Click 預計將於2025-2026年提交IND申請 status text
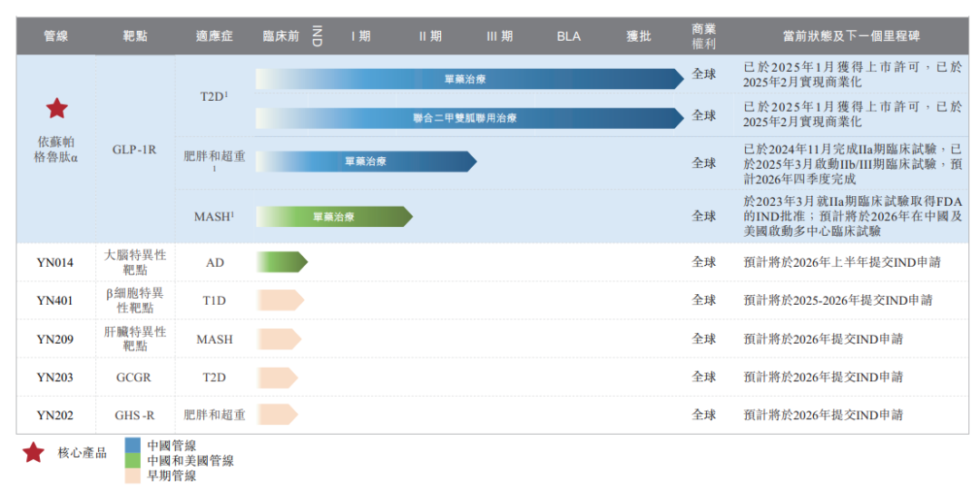The height and width of the screenshot is (491, 980). [x=838, y=300]
